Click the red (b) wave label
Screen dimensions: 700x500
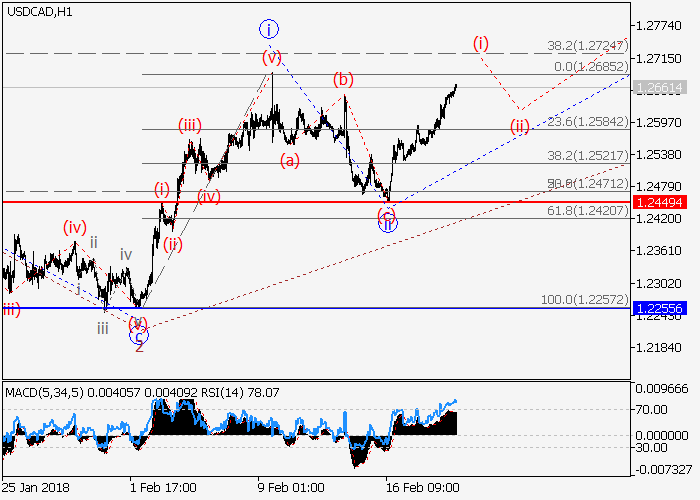343,80
